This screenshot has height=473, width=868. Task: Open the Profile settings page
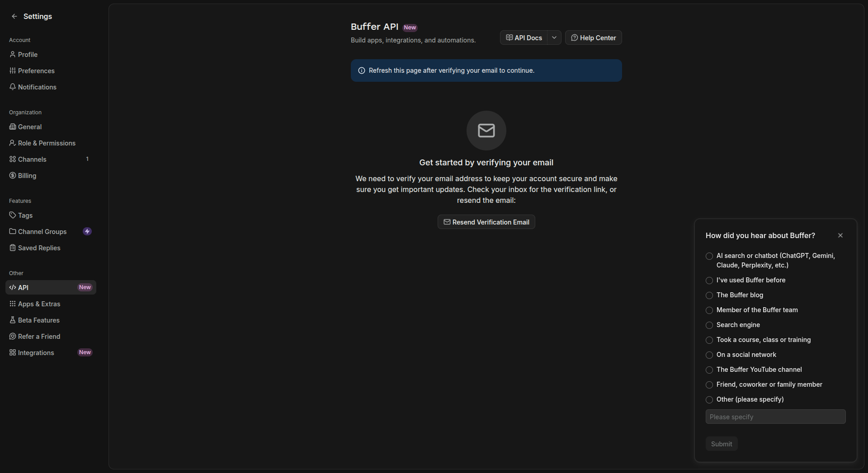[x=51, y=54]
